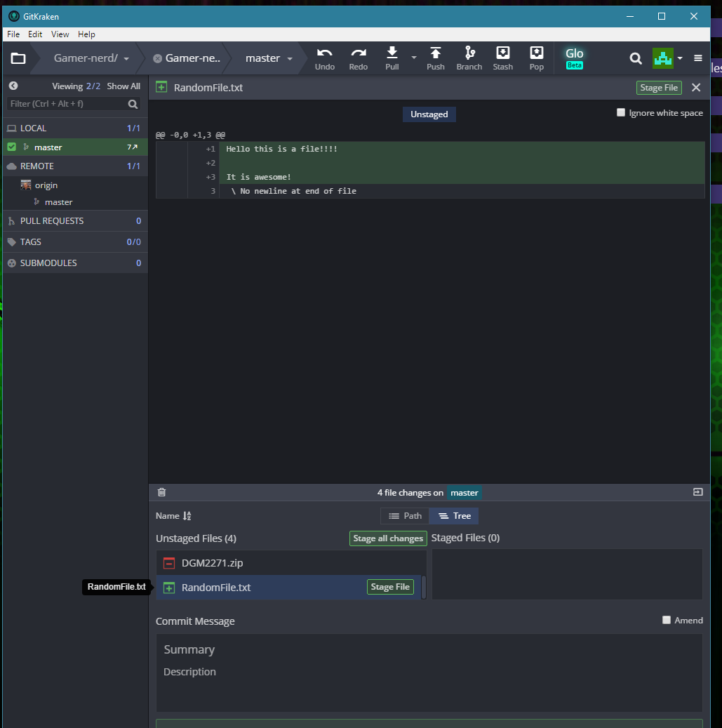Open the user profile avatar

(662, 58)
